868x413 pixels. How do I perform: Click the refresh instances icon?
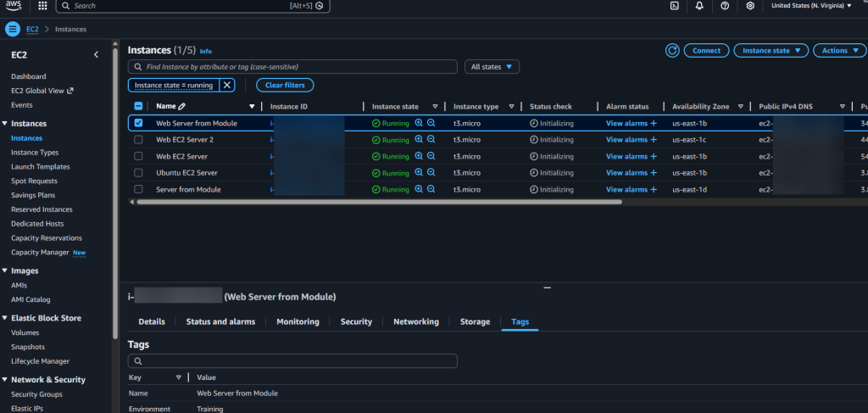(x=672, y=51)
